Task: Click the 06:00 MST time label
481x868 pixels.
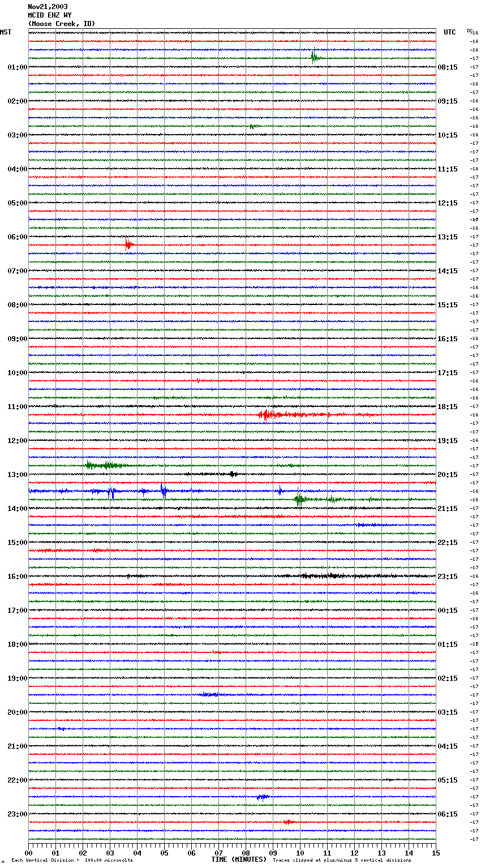Action: [18, 237]
